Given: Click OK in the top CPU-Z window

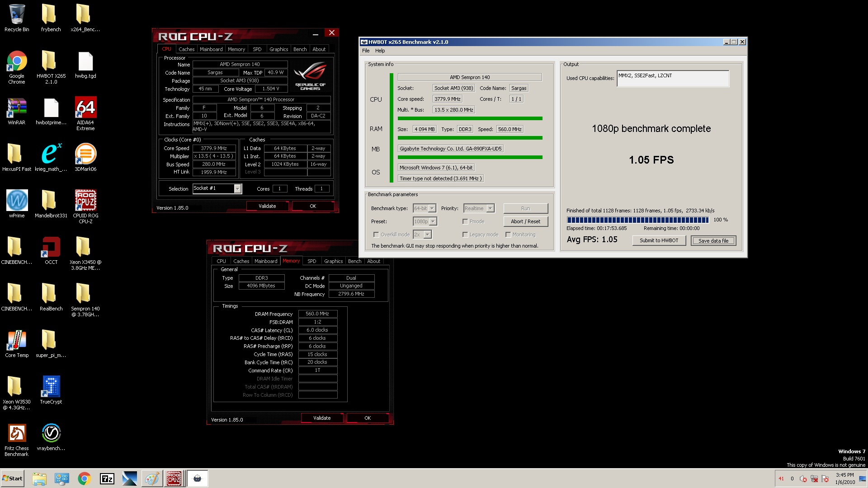Looking at the screenshot, I should tap(313, 206).
